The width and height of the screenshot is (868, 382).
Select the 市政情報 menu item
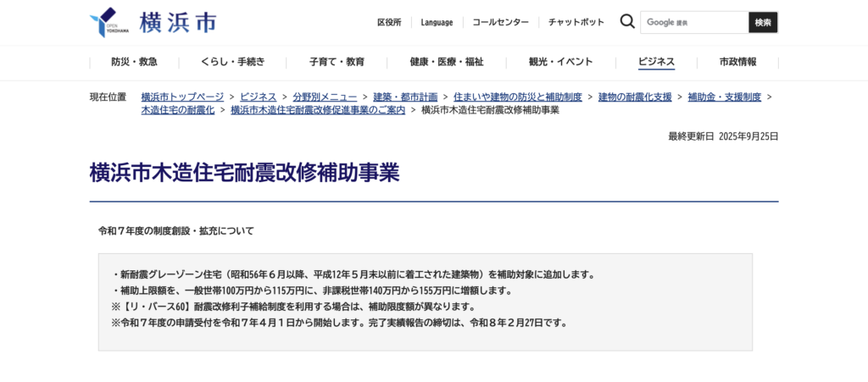tap(737, 62)
